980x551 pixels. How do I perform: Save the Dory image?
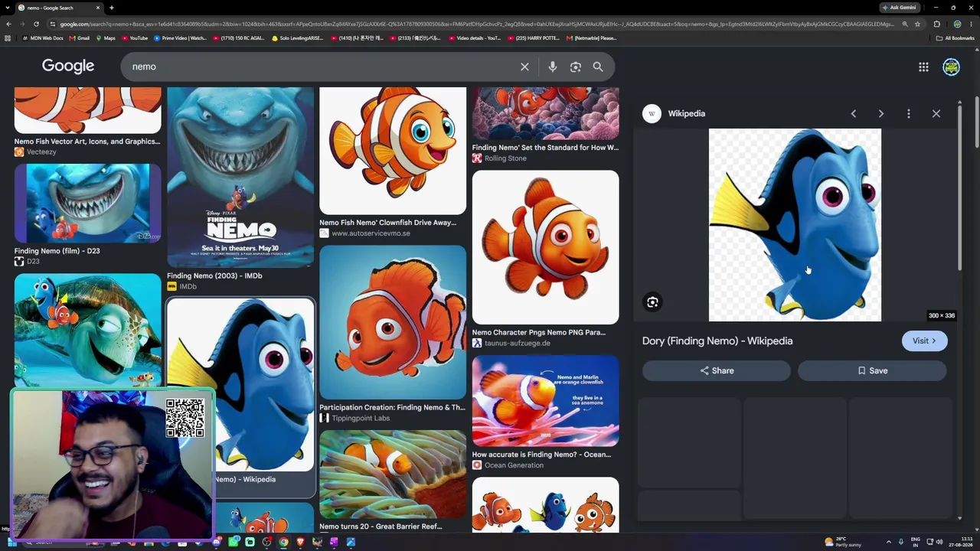click(x=872, y=371)
